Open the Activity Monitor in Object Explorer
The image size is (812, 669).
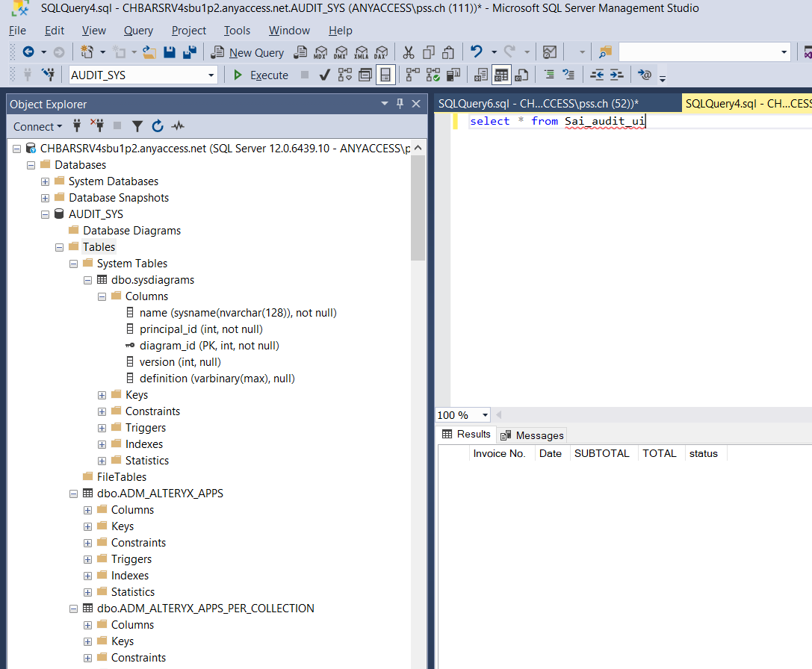pyautogui.click(x=178, y=126)
